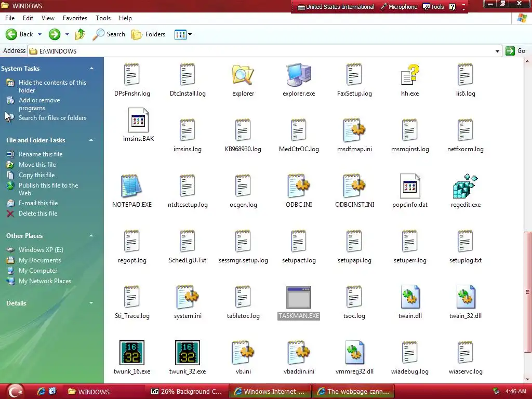This screenshot has width=532, height=399.
Task: Switch to 26% Background C... taskbar item
Action: (x=187, y=392)
